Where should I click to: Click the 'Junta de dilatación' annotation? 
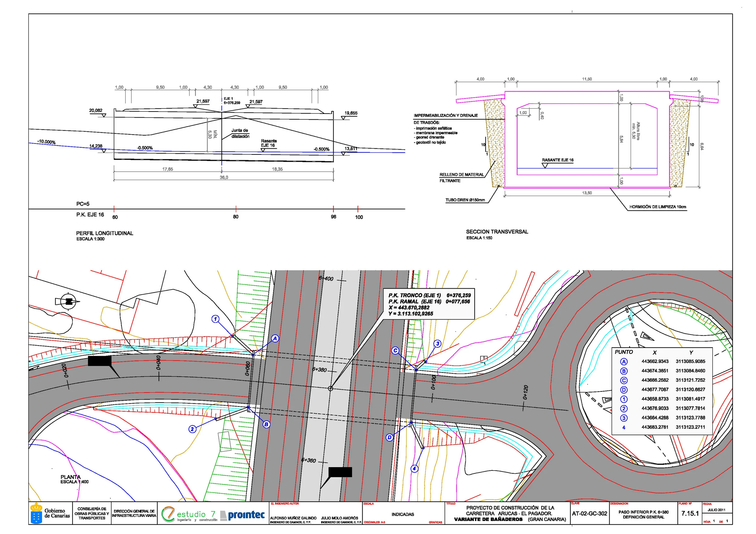(240, 133)
